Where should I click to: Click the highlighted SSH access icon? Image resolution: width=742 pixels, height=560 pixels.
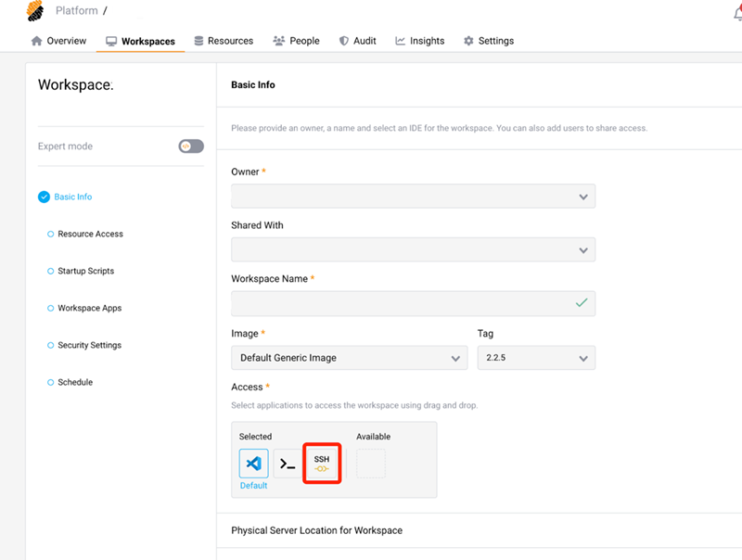(322, 463)
